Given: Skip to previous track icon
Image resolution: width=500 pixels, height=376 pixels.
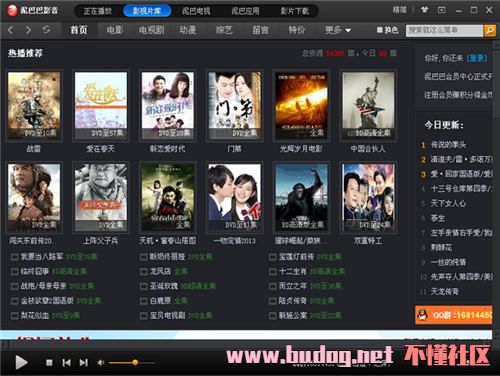Looking at the screenshot, I should [x=66, y=363].
